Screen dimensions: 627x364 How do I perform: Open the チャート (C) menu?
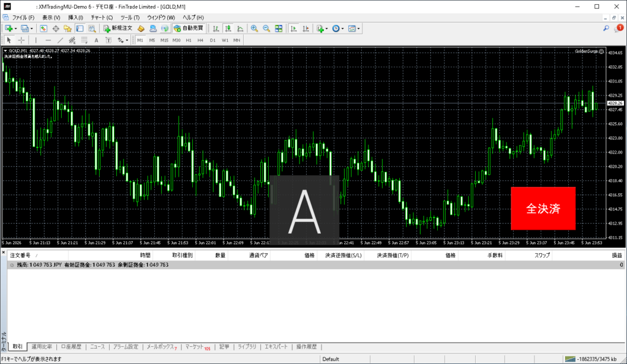pos(102,18)
